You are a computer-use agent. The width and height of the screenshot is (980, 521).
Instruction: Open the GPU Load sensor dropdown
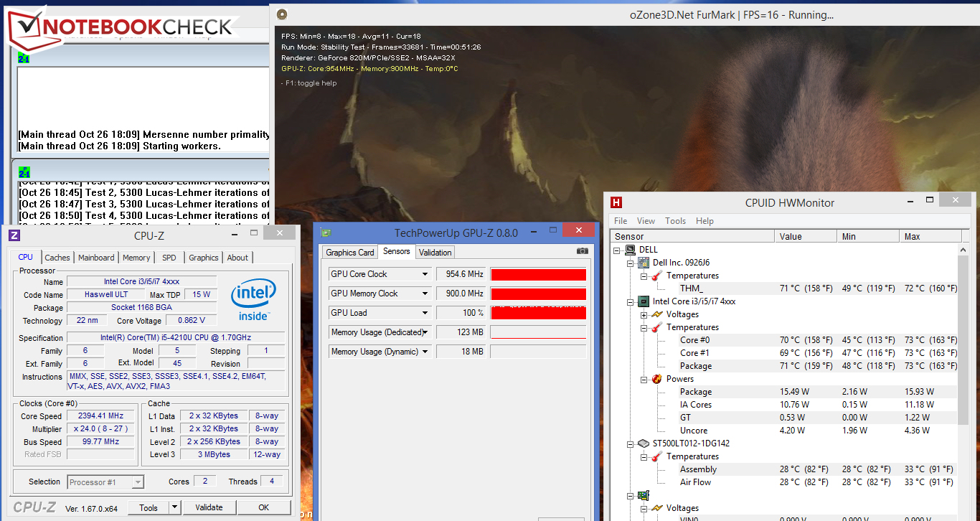[425, 313]
